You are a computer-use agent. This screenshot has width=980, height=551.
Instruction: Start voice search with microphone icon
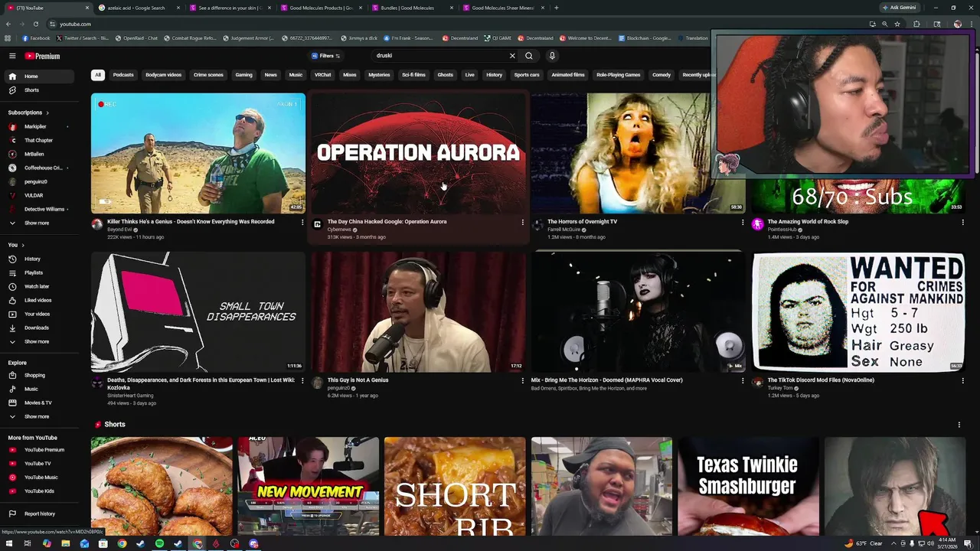coord(551,56)
